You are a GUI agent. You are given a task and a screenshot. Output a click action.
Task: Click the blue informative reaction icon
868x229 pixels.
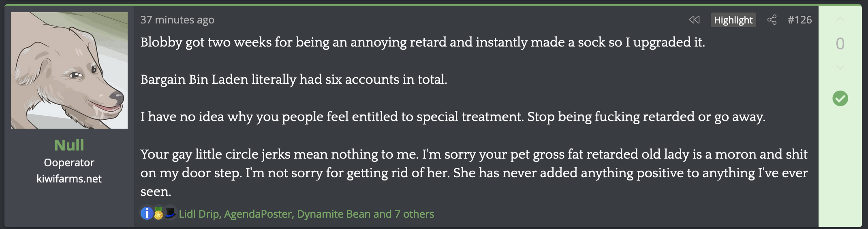[146, 213]
